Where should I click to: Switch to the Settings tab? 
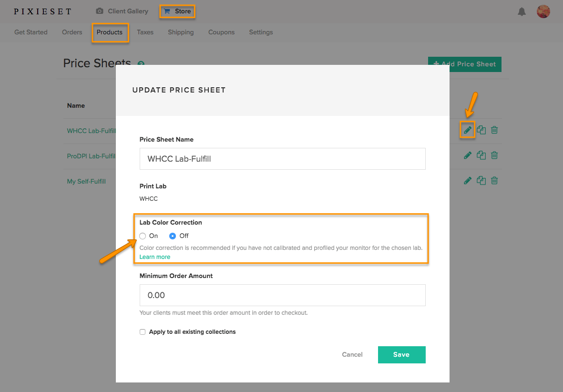coord(261,32)
